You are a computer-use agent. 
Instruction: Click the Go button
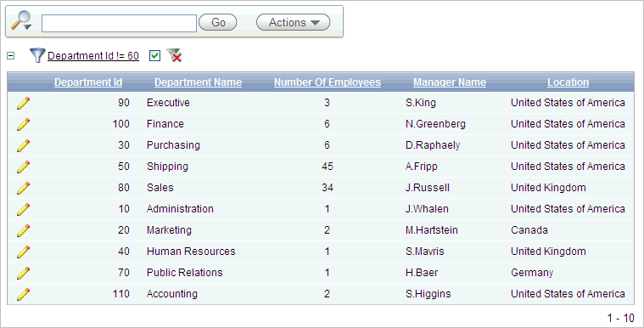(218, 22)
